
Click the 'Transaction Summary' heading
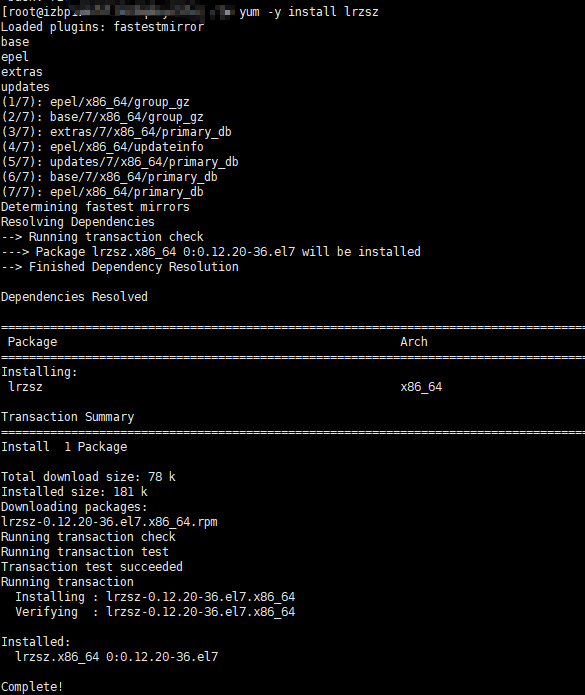67,417
